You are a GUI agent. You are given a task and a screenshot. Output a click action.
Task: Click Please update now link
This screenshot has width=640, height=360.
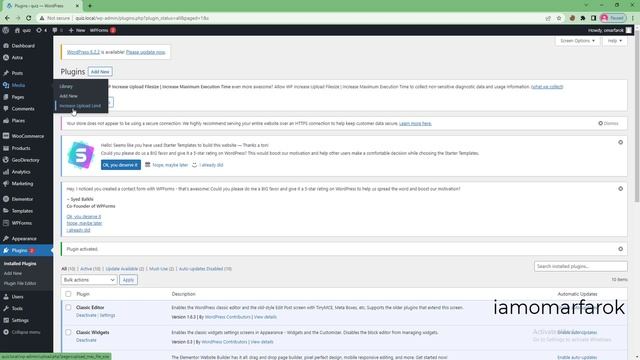146,52
